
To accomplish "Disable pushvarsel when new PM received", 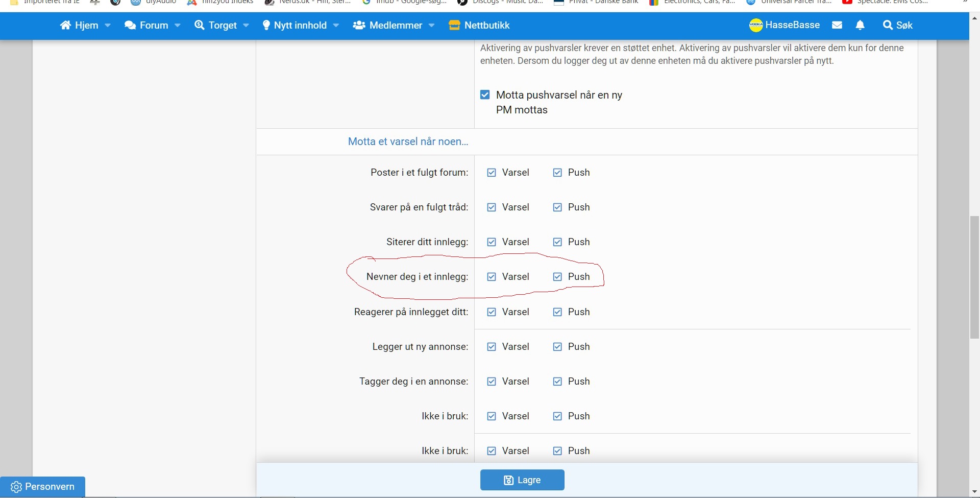I will pos(485,95).
